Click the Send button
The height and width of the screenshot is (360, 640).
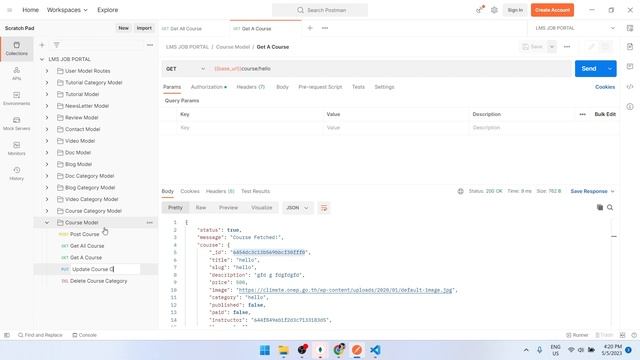589,69
